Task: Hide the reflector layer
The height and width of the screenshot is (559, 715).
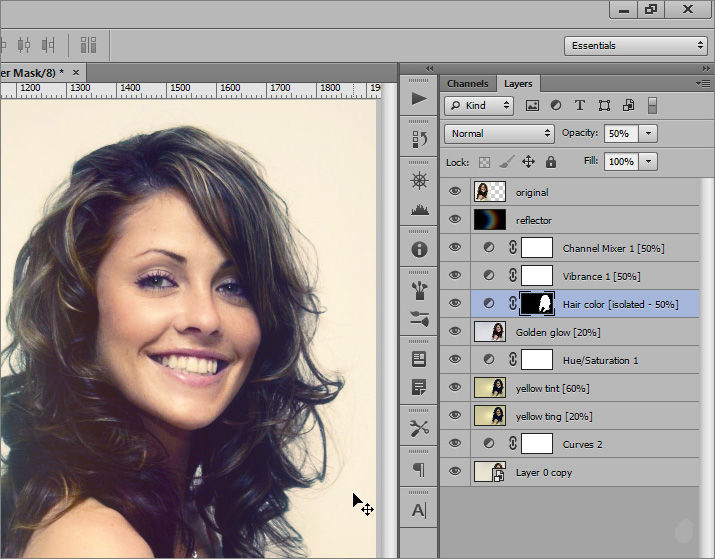Action: click(456, 220)
